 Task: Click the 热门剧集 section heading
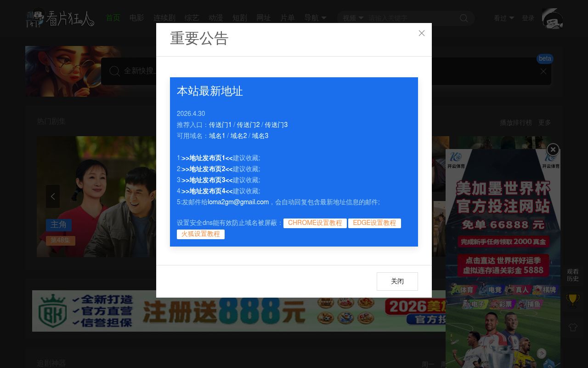51,121
